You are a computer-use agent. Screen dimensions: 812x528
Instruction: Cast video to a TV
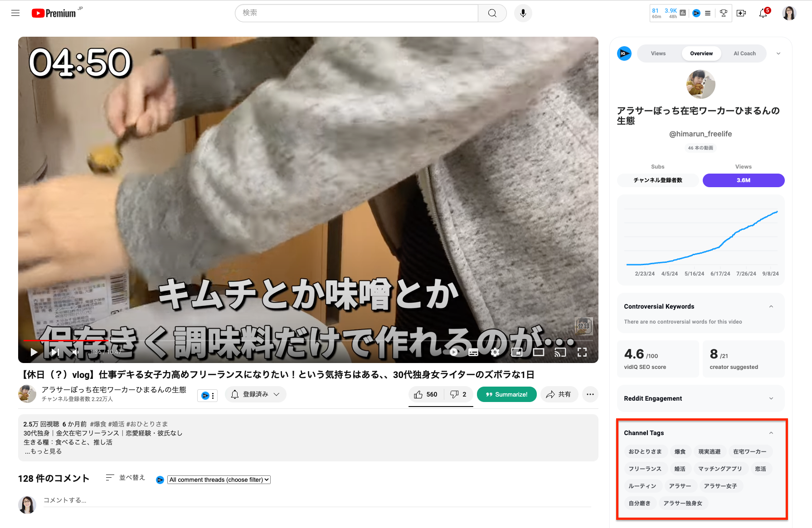560,352
